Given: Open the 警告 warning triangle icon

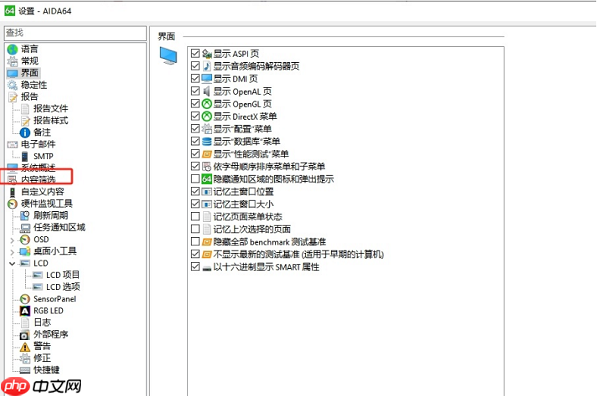Looking at the screenshot, I should tap(25, 346).
